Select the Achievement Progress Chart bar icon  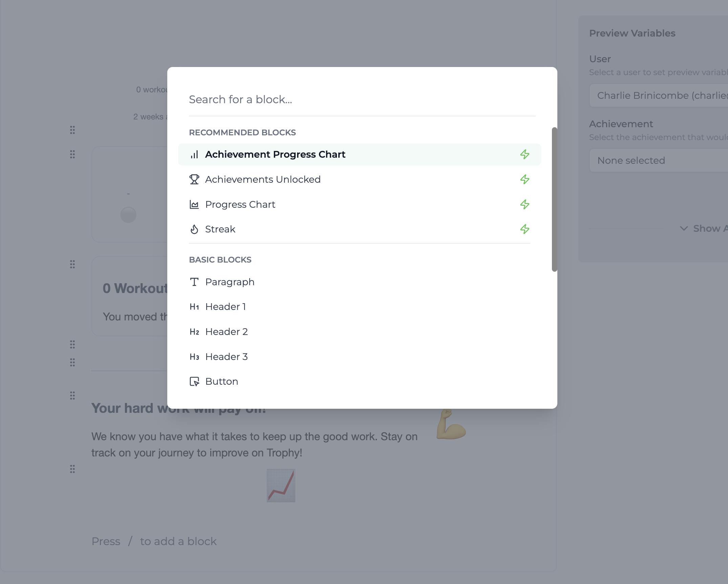(x=194, y=155)
